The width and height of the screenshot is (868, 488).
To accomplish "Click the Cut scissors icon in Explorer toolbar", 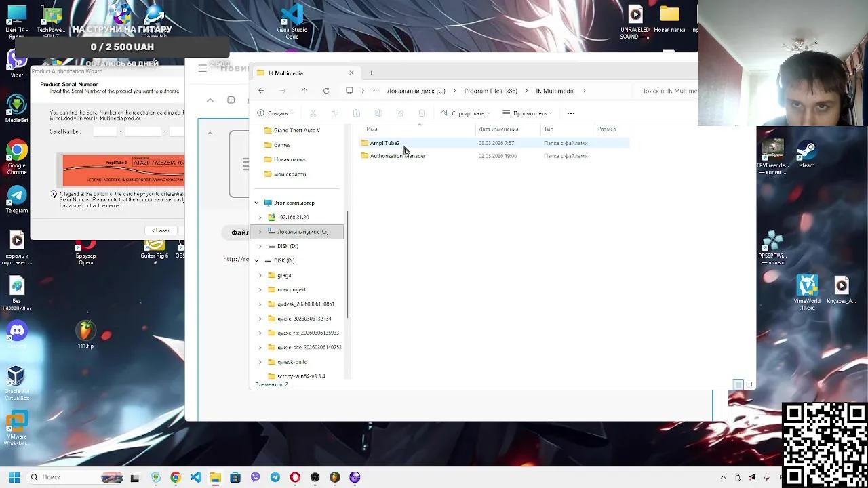I will pyautogui.click(x=313, y=113).
